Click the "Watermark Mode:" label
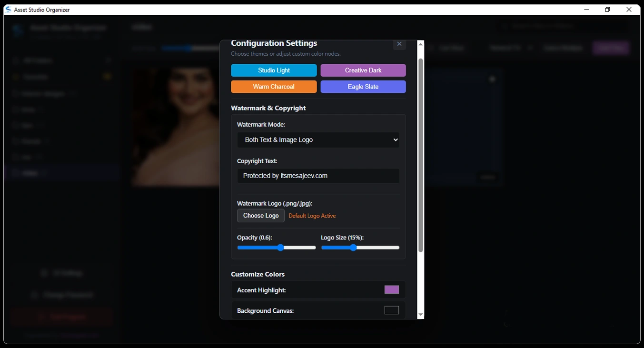The height and width of the screenshot is (348, 644). point(261,125)
